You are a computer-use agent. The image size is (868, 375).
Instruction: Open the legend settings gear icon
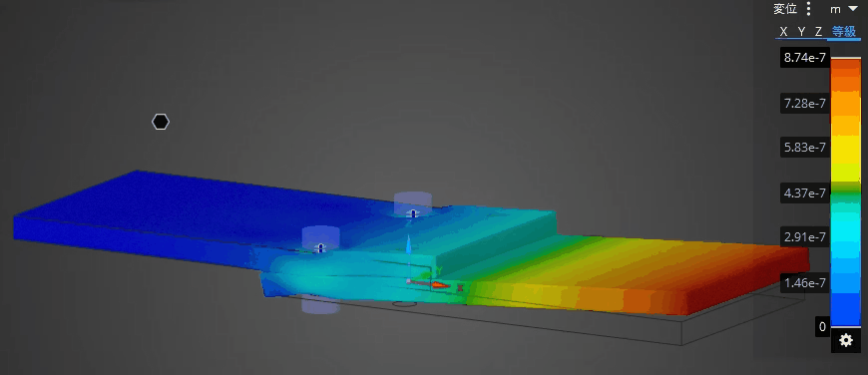(x=846, y=340)
